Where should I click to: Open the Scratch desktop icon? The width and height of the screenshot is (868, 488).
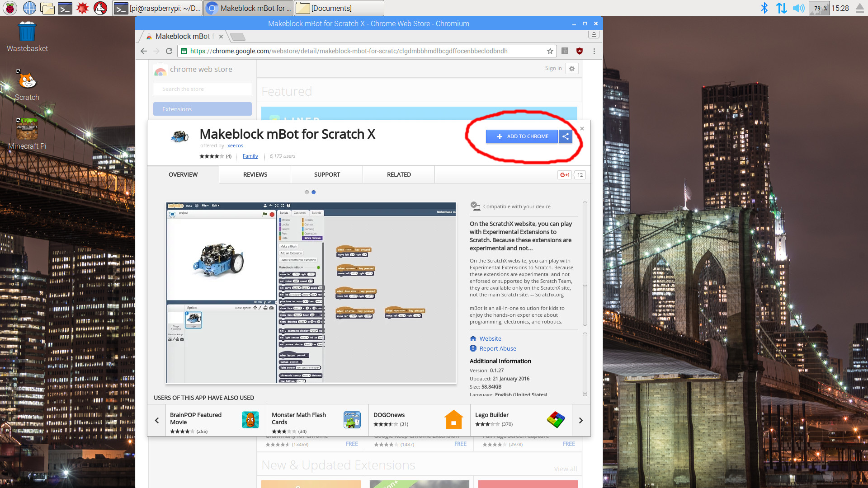[27, 86]
